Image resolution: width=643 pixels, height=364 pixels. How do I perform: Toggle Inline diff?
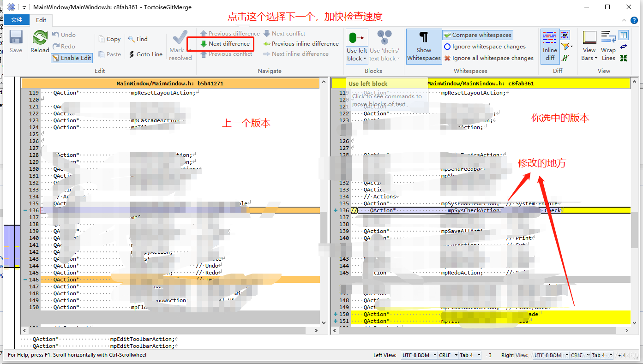(550, 46)
